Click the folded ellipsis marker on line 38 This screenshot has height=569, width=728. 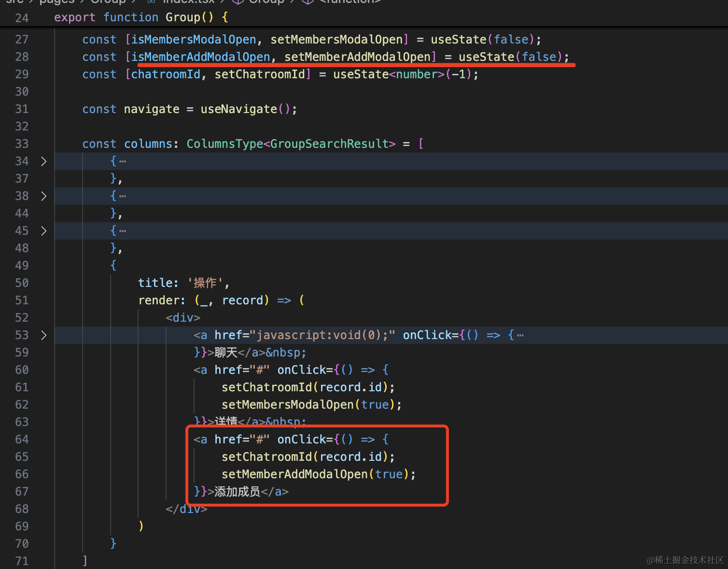[x=123, y=197]
